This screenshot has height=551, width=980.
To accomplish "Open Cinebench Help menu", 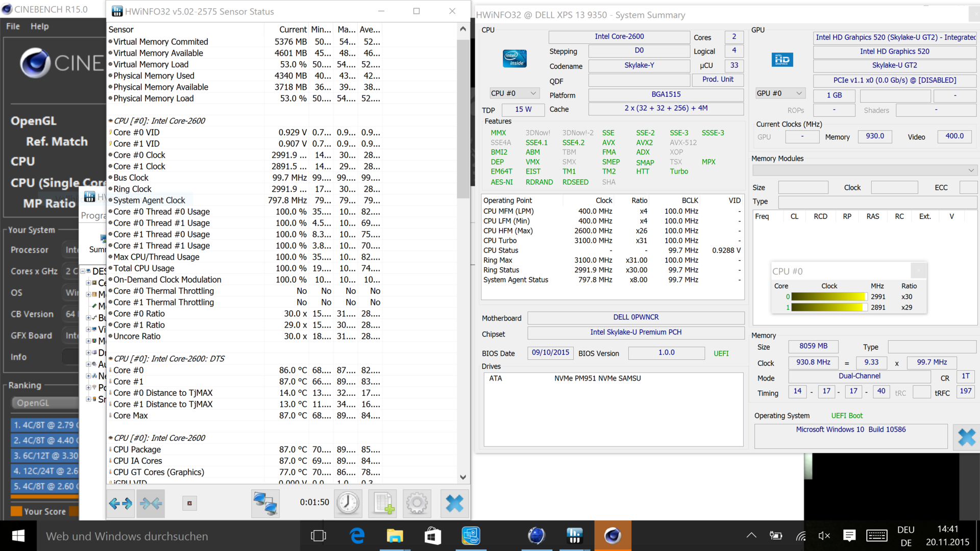I will 39,26.
